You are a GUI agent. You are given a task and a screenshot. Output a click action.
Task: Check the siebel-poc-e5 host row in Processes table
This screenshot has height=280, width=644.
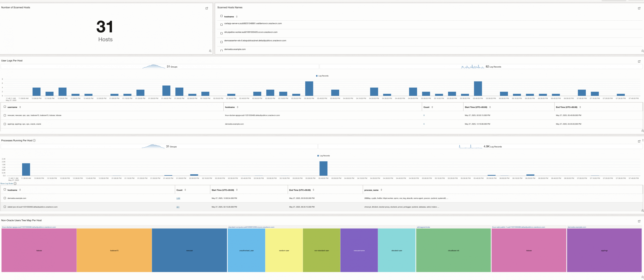pos(5,207)
